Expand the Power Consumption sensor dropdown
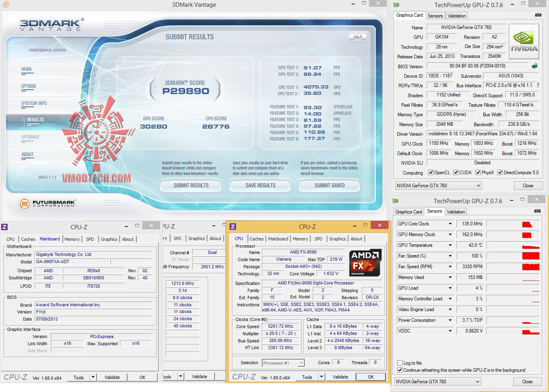This screenshot has width=549, height=392. point(450,320)
